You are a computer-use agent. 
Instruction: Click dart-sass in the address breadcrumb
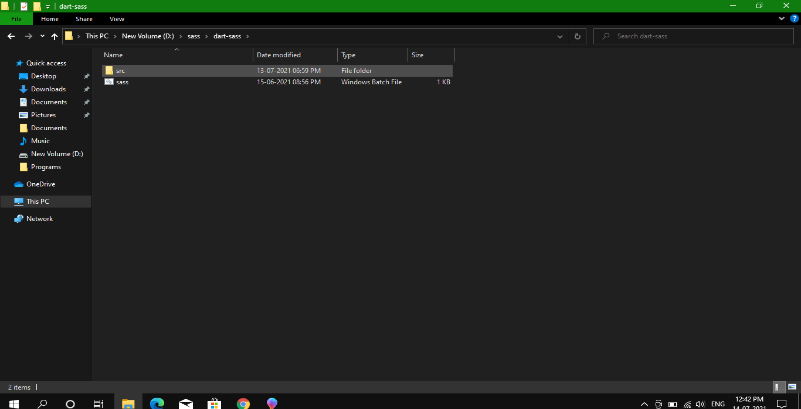227,36
